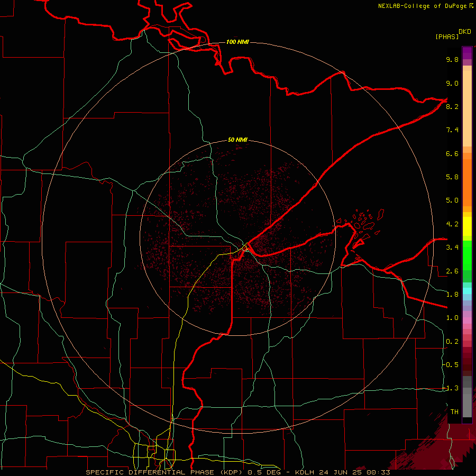Pick the yellow band of the color scale
The width and height of the screenshot is (476, 476).
click(x=467, y=226)
